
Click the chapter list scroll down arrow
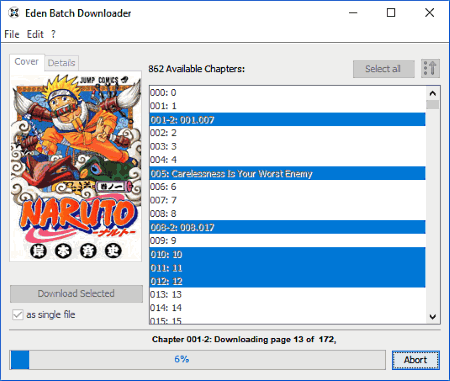[x=433, y=317]
